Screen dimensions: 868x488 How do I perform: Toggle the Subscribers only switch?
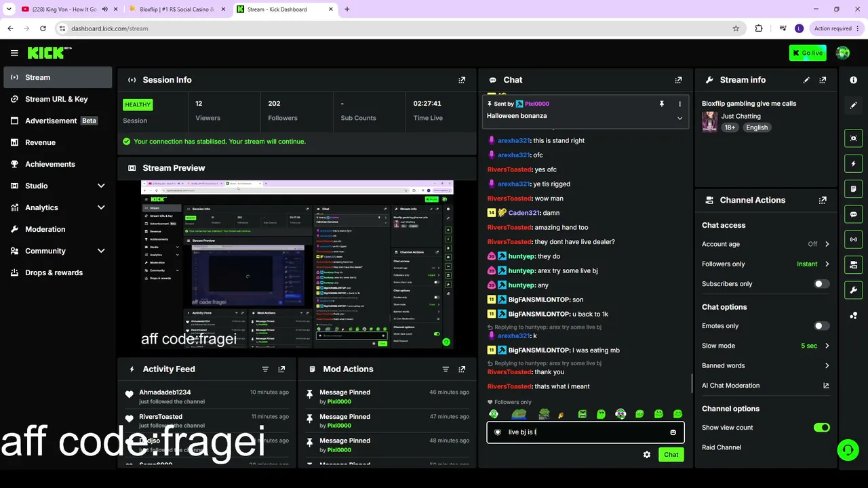[821, 284]
